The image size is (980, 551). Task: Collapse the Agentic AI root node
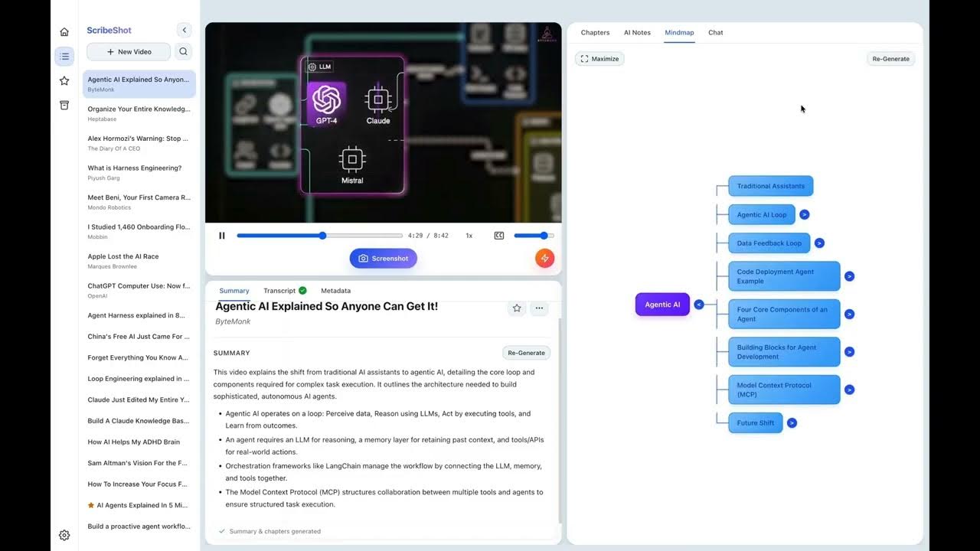click(x=698, y=305)
